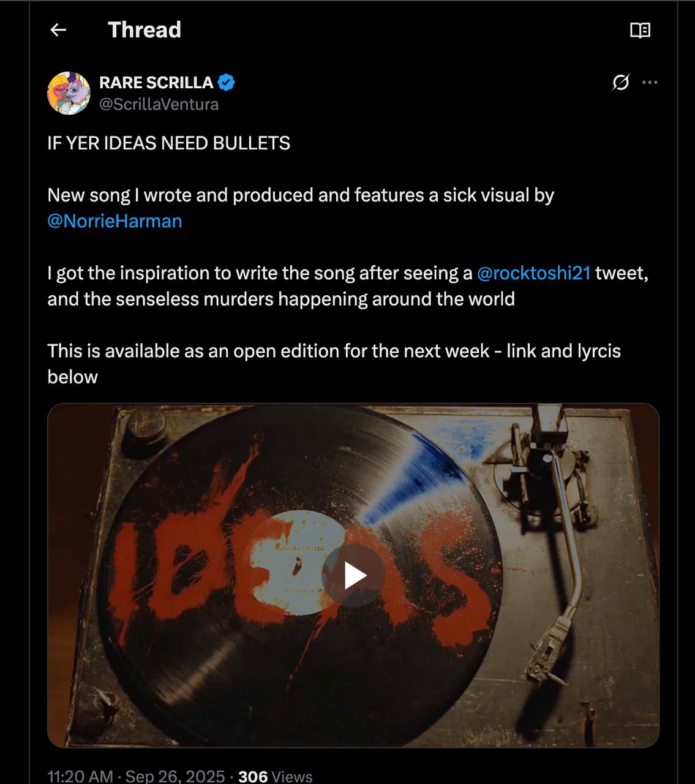The width and height of the screenshot is (695, 784).
Task: Click the blue verified badge
Action: click(227, 82)
